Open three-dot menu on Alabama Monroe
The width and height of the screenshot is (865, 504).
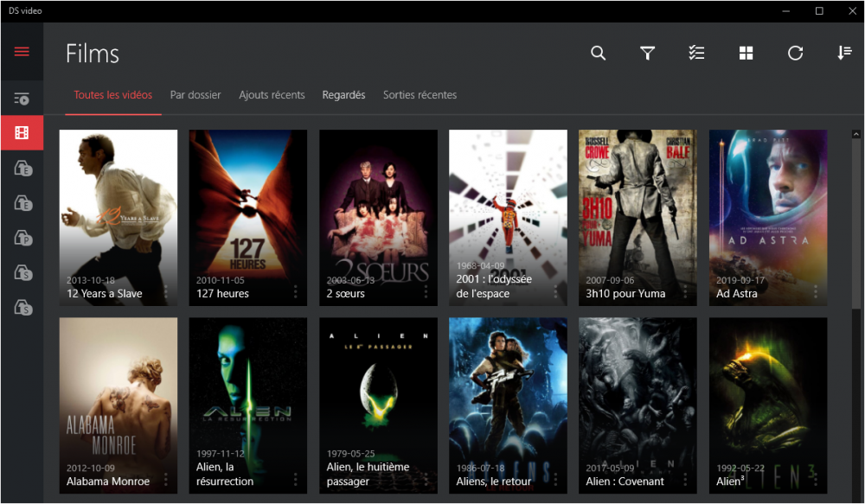click(x=166, y=481)
